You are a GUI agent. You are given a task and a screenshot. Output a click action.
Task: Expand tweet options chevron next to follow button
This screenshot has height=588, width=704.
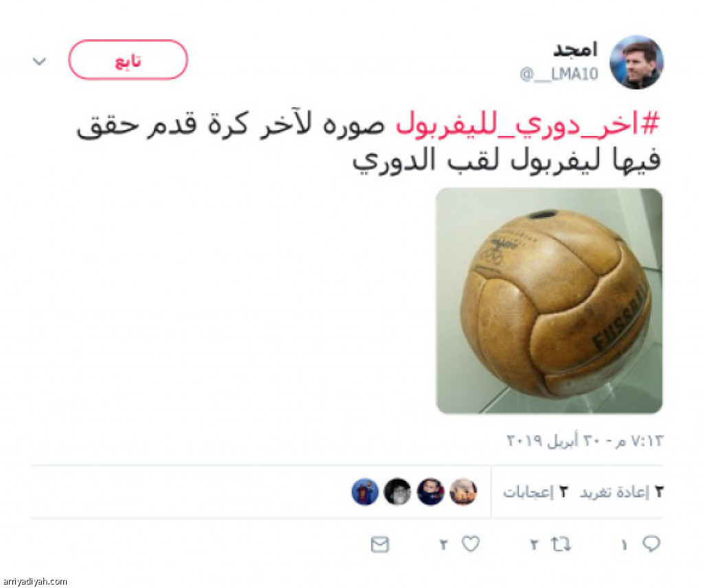click(x=39, y=61)
